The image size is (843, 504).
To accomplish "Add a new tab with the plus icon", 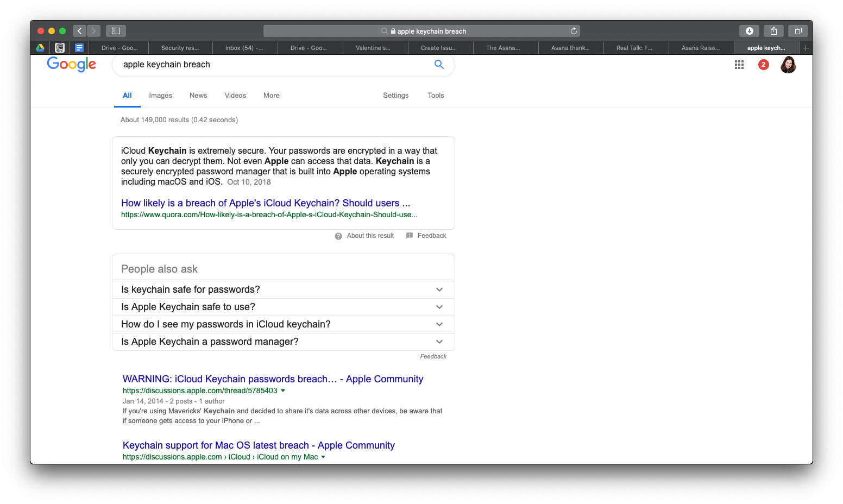I will point(806,48).
